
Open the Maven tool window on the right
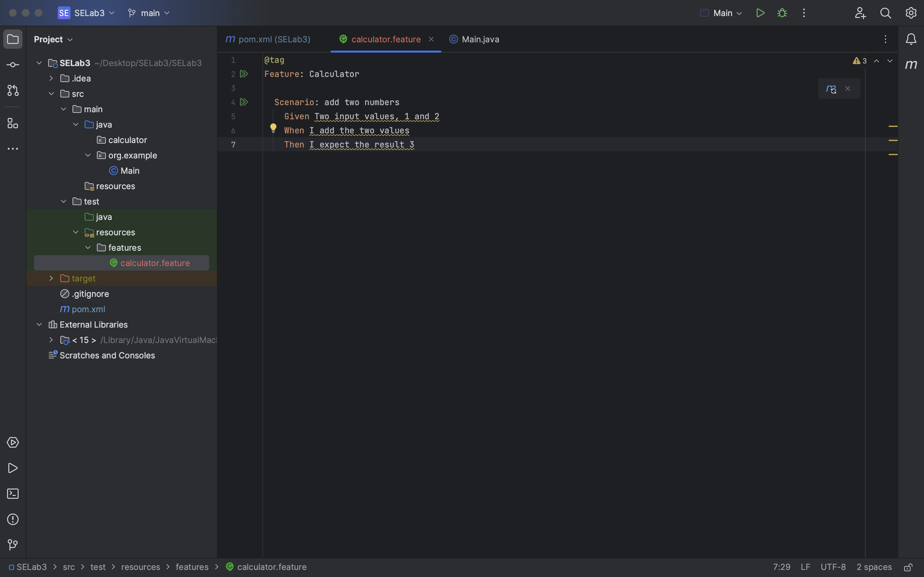[911, 64]
